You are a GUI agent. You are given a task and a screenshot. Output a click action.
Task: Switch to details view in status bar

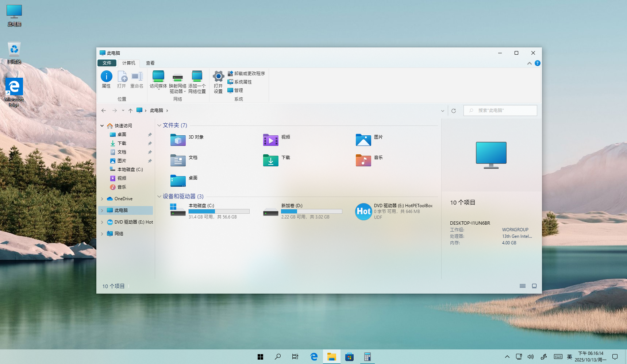click(522, 286)
